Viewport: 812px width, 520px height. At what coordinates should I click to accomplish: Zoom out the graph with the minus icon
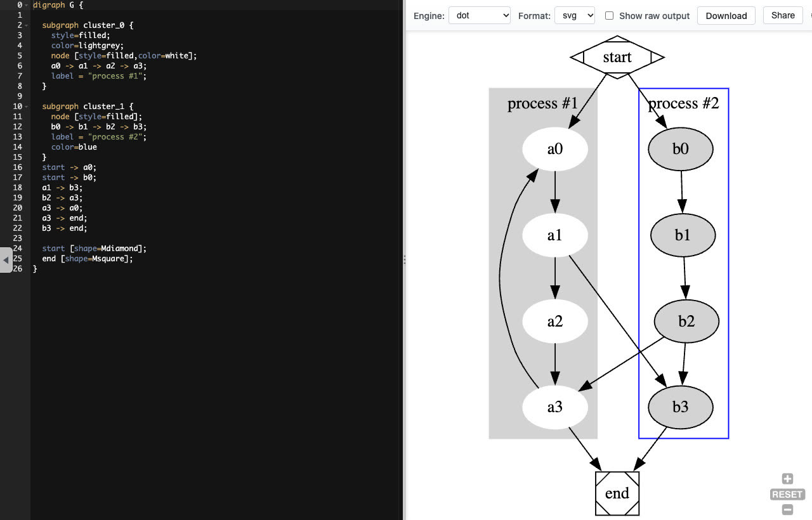pyautogui.click(x=787, y=509)
